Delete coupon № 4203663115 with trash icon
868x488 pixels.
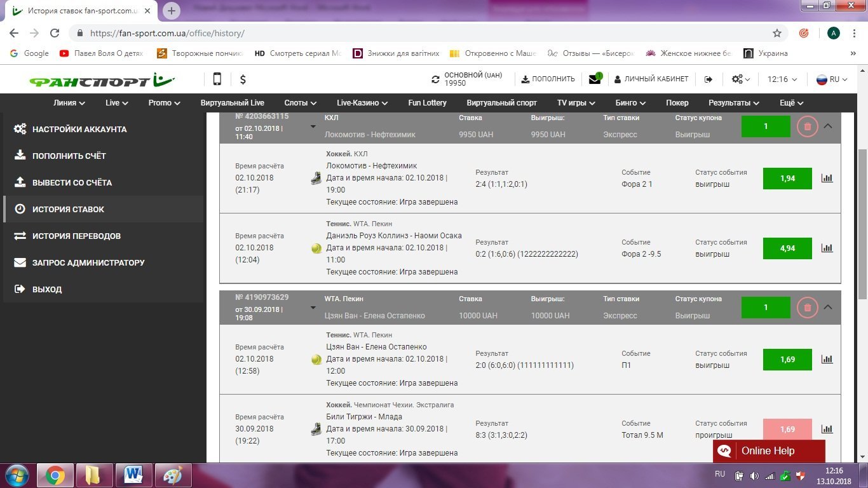807,126
